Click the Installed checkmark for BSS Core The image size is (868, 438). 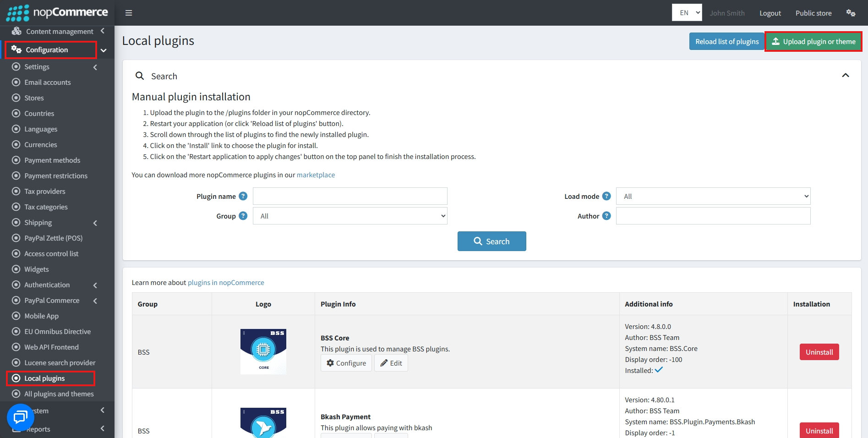tap(659, 370)
